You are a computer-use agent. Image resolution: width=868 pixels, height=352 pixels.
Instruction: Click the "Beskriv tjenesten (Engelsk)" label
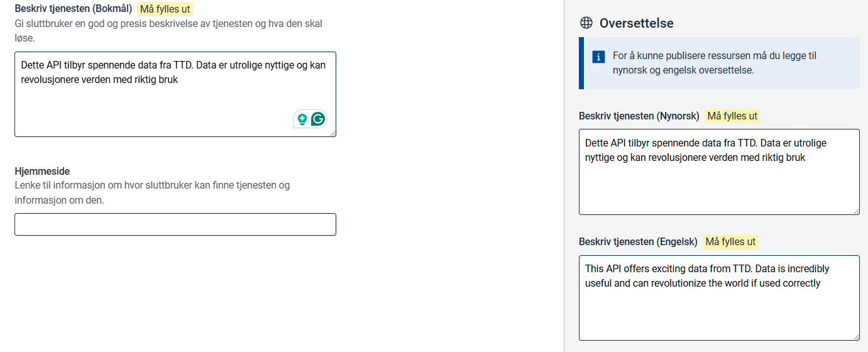[x=638, y=242]
